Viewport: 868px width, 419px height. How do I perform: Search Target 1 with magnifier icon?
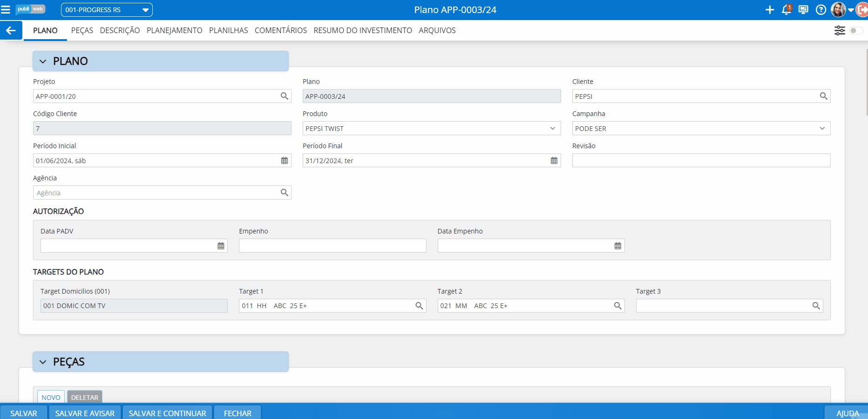[419, 306]
